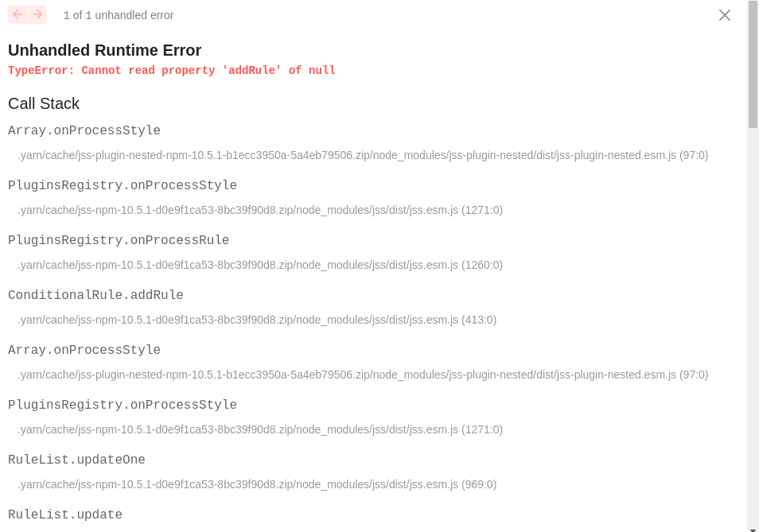
Task: Select PluginsRegistry.onProcessRule stack frame
Action: (x=119, y=240)
